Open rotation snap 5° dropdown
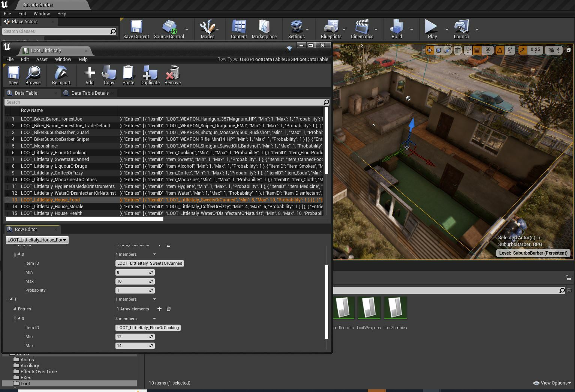Screen dimensions: 575x392 tap(510, 50)
